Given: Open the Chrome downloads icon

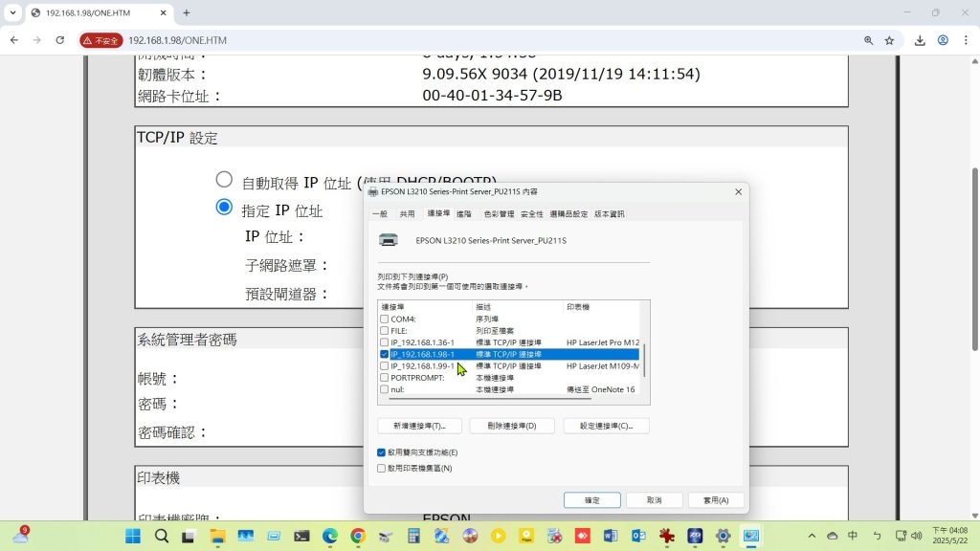Looking at the screenshot, I should click(x=920, y=40).
